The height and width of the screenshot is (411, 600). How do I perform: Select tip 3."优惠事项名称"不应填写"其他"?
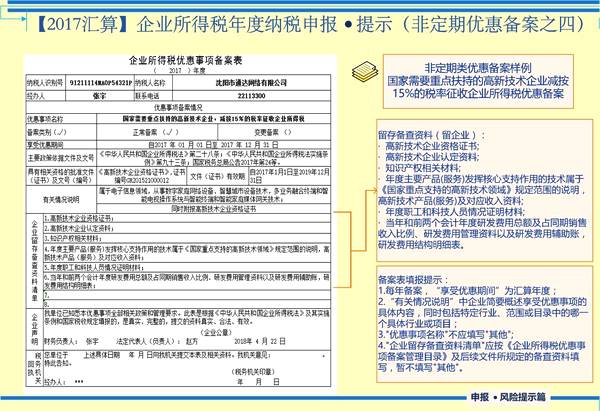446,334
